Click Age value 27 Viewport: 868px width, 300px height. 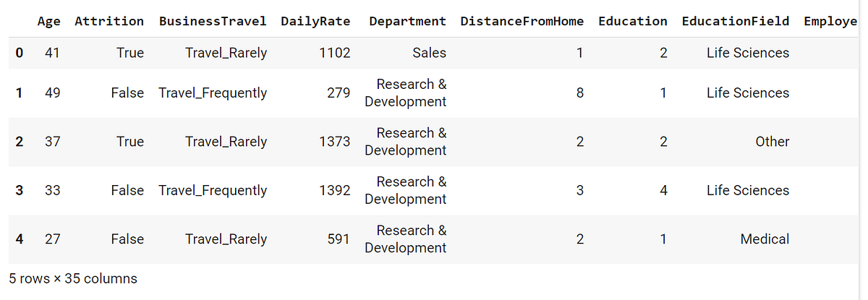point(53,239)
